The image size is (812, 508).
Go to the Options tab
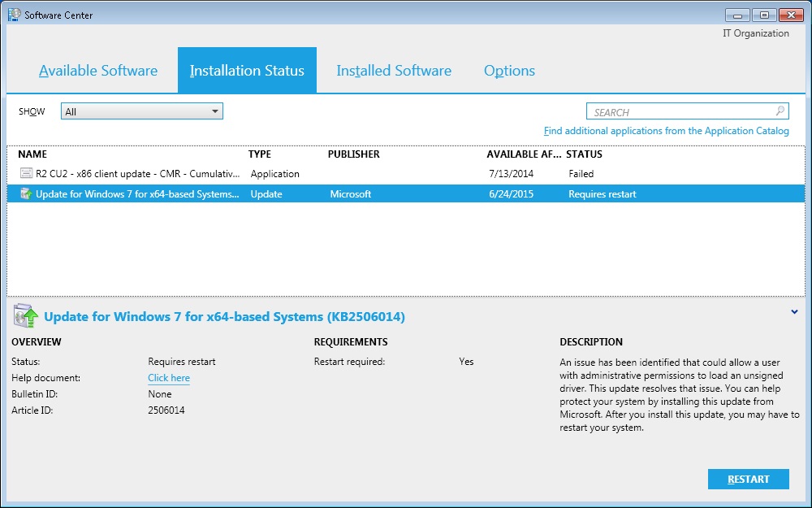tap(509, 71)
